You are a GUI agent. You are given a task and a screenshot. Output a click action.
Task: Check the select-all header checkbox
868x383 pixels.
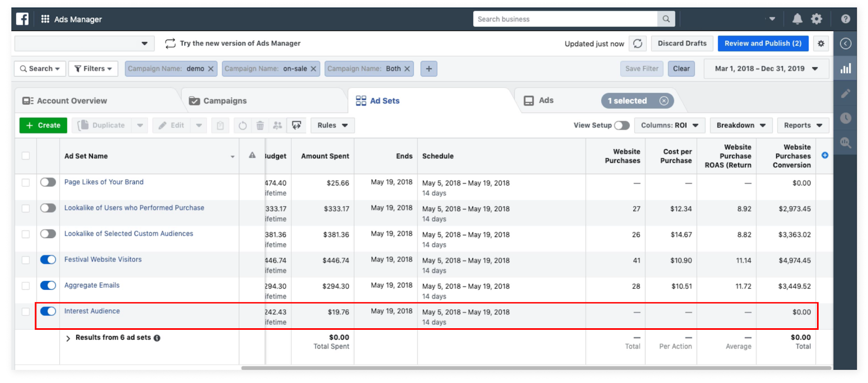point(25,156)
